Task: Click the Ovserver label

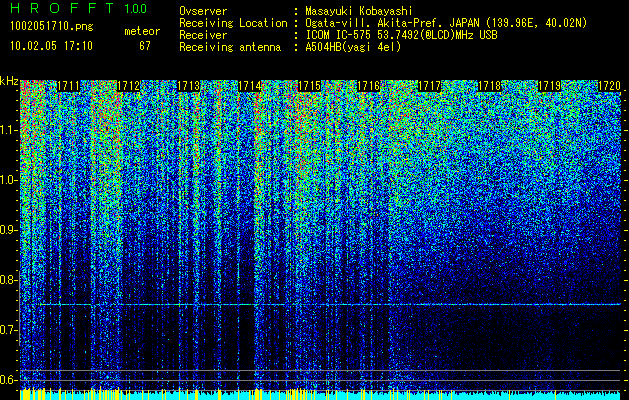Action: coord(203,11)
